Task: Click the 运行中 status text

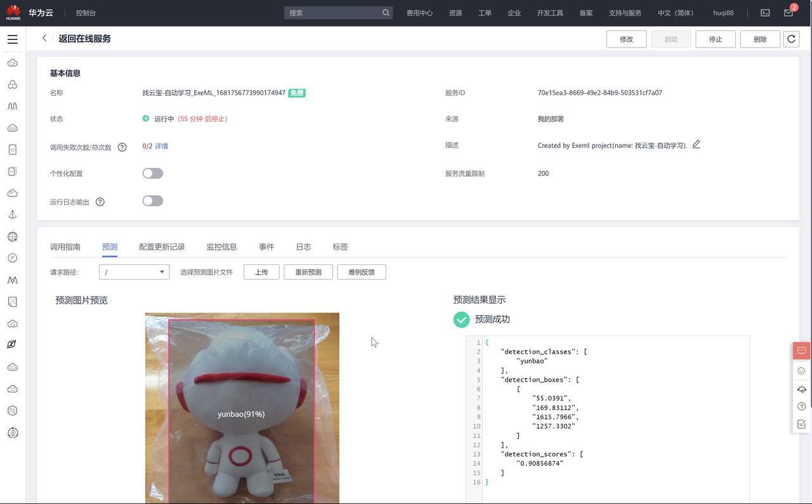Action: pyautogui.click(x=164, y=119)
